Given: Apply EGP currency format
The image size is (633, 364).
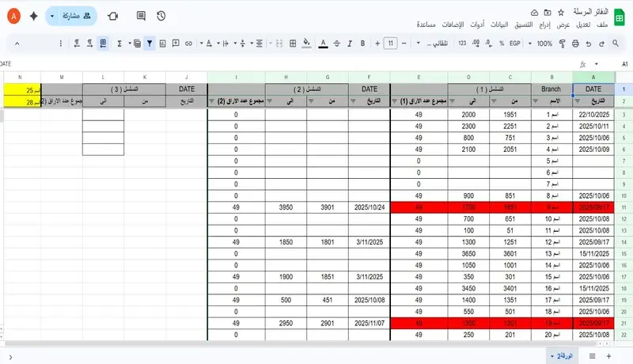Looking at the screenshot, I should pos(515,44).
